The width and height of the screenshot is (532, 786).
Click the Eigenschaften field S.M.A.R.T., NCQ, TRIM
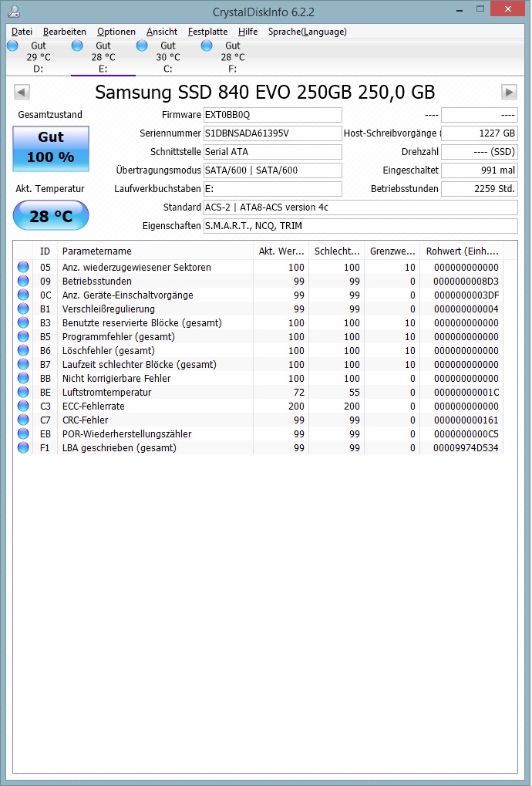coord(360,226)
